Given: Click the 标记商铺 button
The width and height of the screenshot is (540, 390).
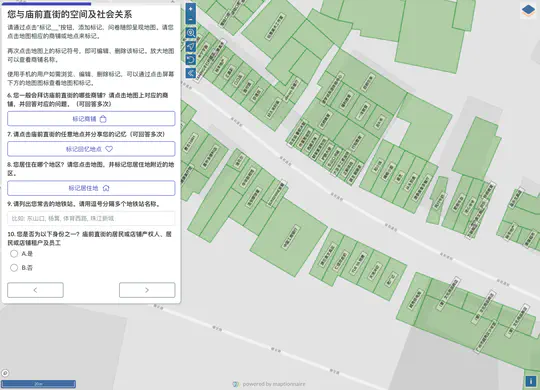Looking at the screenshot, I should pyautogui.click(x=91, y=119).
